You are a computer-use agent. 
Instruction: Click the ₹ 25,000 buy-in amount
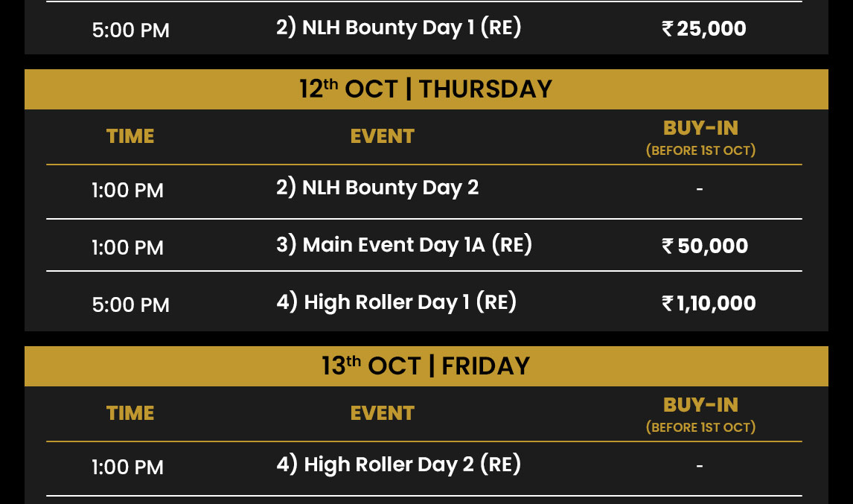click(704, 29)
